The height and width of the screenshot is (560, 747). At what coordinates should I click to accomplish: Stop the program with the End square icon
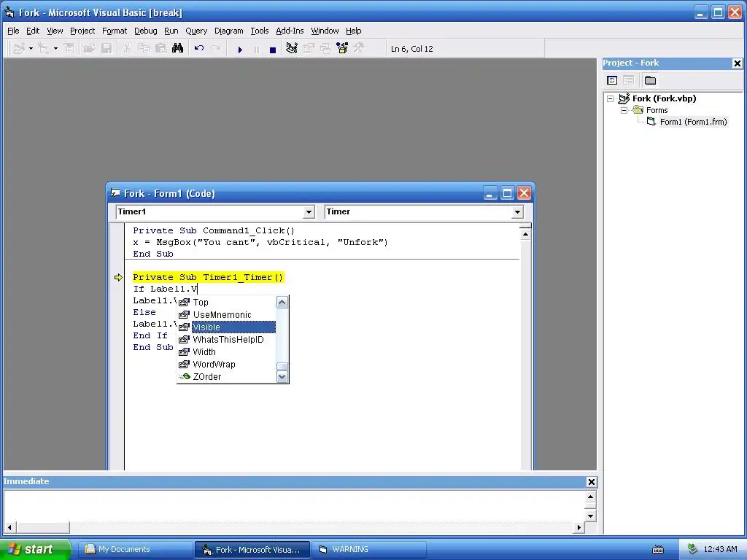273,49
